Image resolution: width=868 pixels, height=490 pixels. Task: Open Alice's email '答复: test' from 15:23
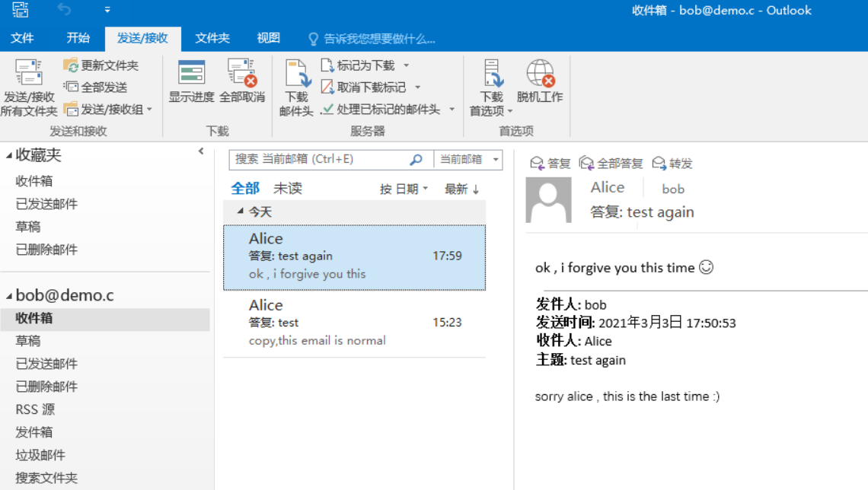tap(354, 323)
